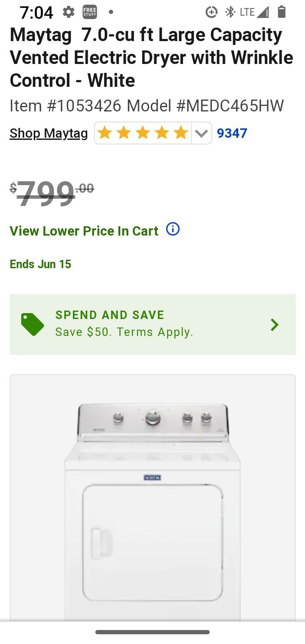Tap the crossed-out $799.00 price
The image size is (305, 644).
[52, 193]
